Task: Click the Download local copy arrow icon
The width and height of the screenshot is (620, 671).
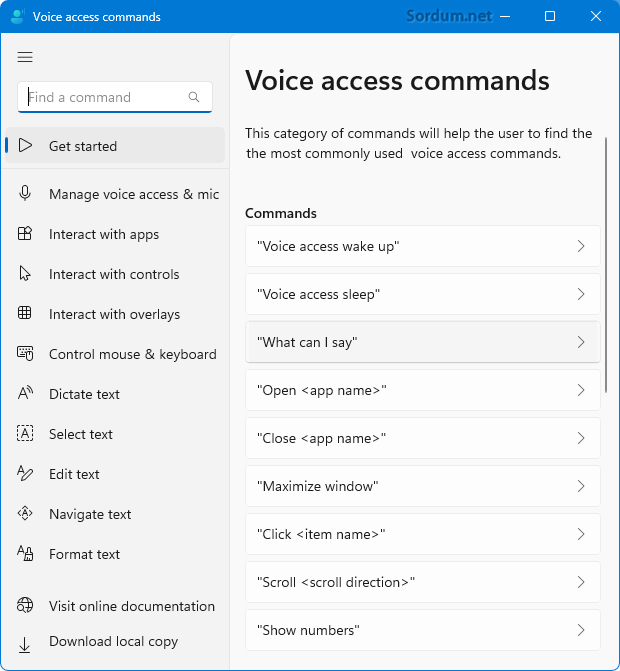Action: [x=25, y=642]
